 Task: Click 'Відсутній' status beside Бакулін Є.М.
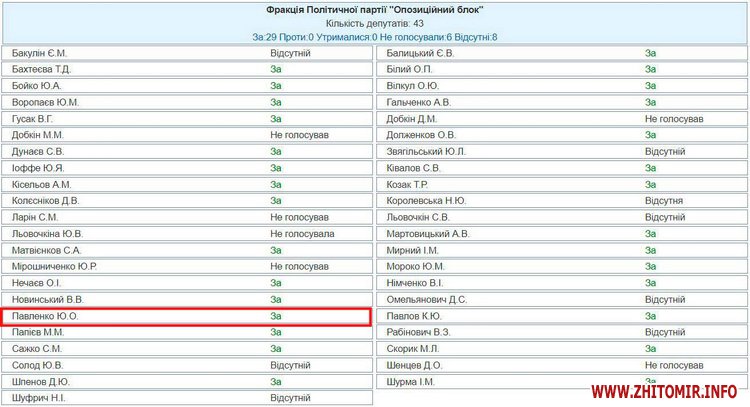pos(292,53)
